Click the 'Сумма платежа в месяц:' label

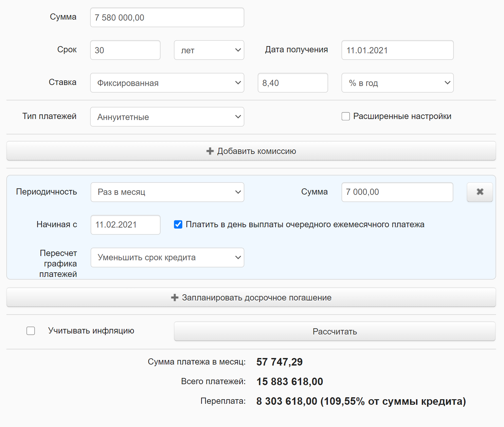click(x=197, y=362)
